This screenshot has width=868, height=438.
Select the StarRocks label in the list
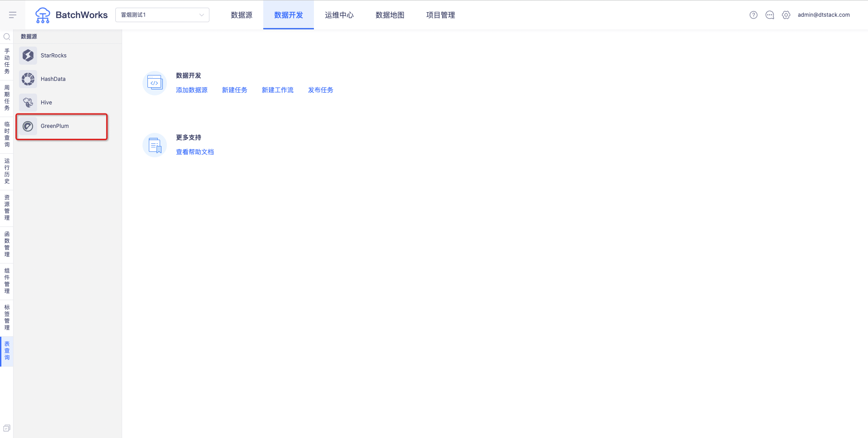click(x=53, y=56)
